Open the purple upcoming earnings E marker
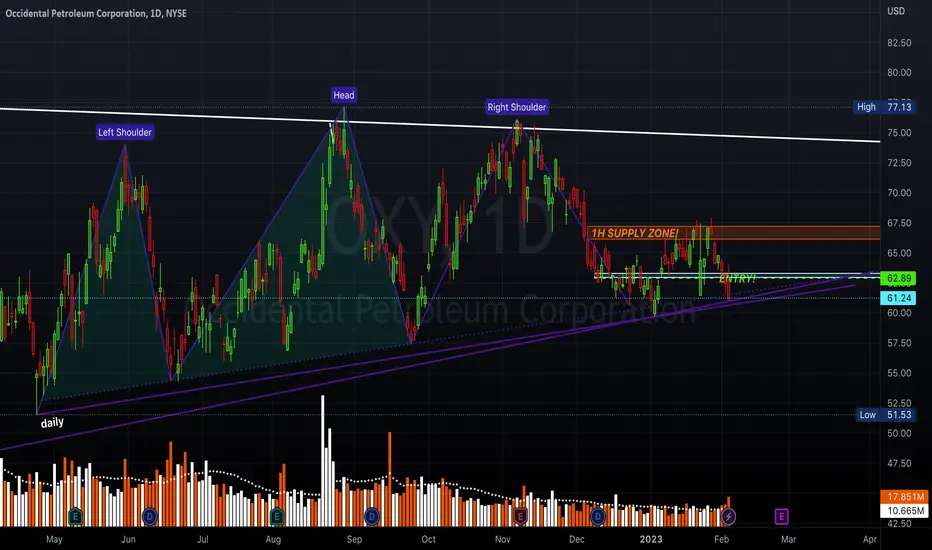Image resolution: width=932 pixels, height=550 pixels. coord(782,516)
